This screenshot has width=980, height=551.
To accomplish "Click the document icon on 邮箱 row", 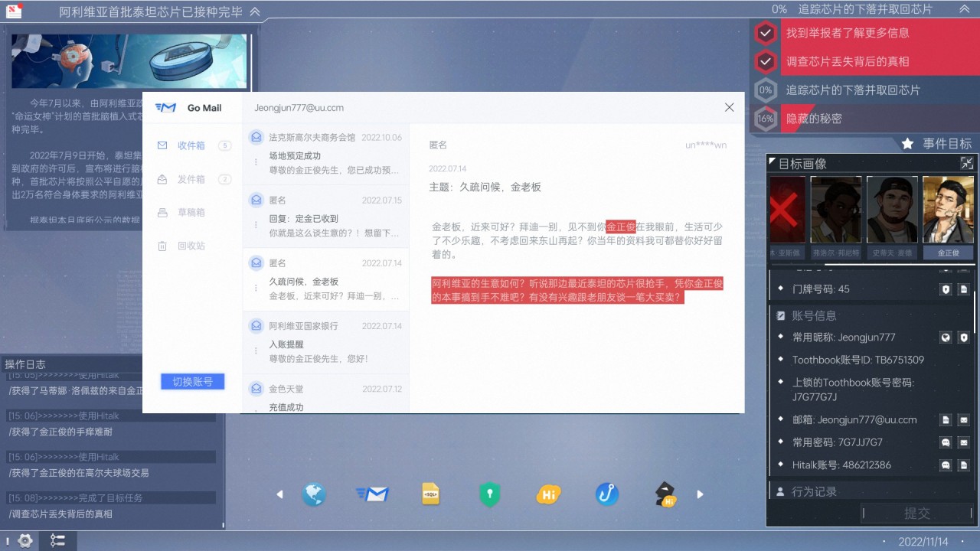I will pos(946,420).
